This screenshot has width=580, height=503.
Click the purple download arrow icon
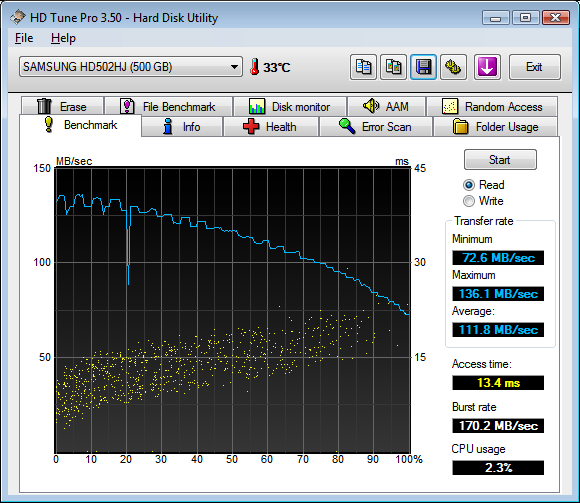click(x=487, y=67)
